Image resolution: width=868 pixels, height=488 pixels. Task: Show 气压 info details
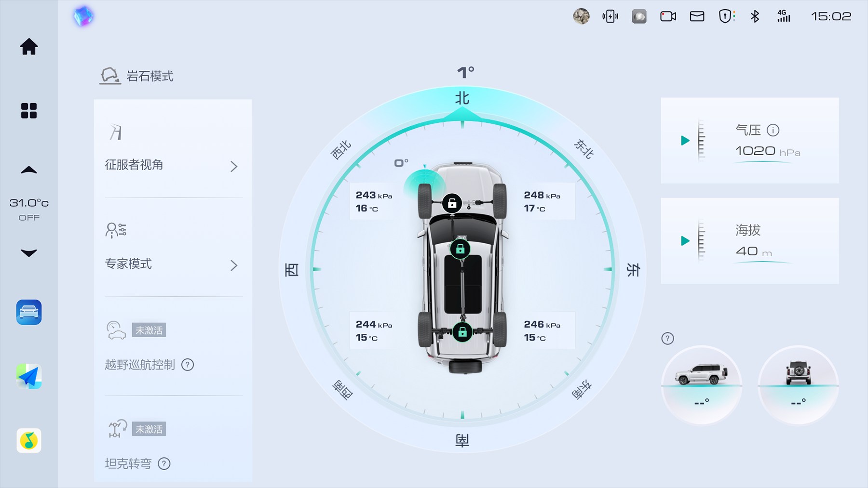(x=773, y=130)
